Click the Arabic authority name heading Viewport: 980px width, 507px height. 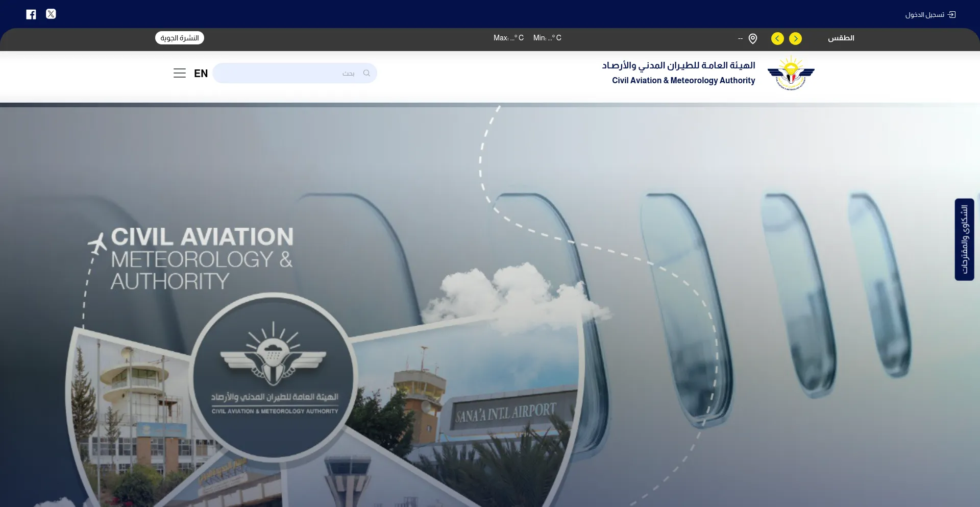678,65
